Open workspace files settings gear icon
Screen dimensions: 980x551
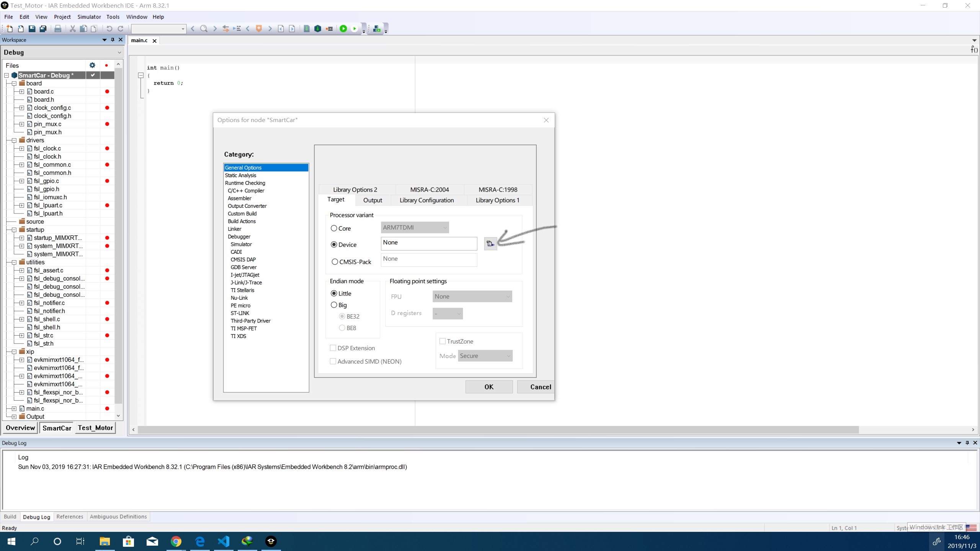coord(92,65)
